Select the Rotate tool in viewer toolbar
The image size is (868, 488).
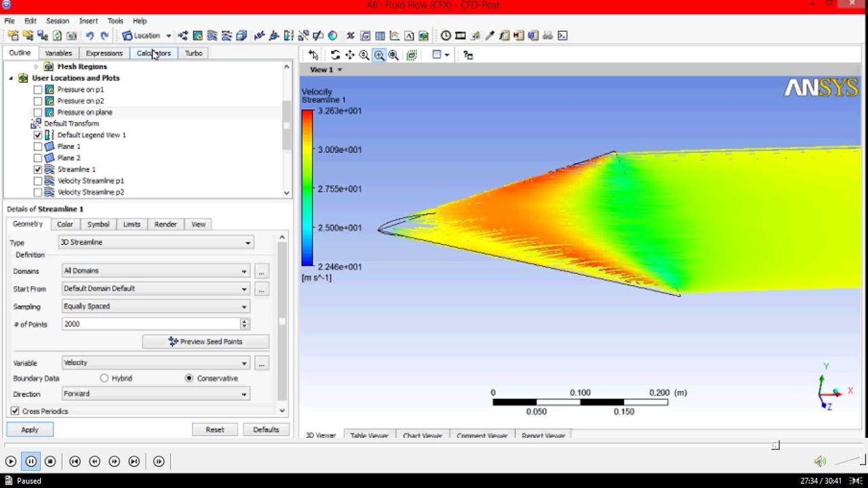click(x=335, y=55)
